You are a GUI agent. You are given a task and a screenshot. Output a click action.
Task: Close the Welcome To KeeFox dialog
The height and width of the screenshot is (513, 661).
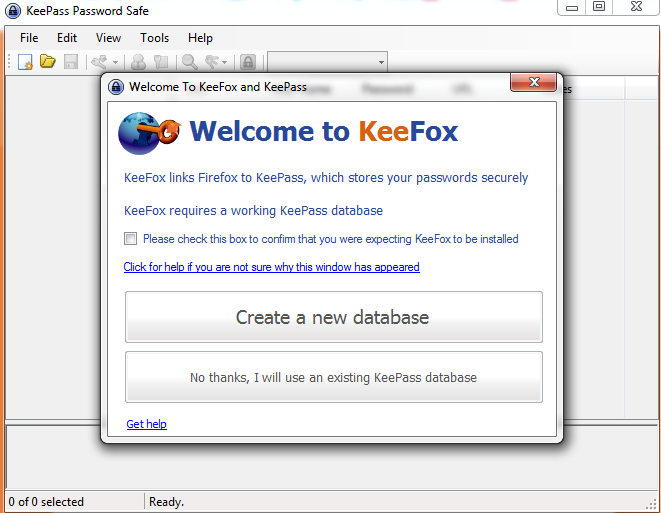point(533,82)
